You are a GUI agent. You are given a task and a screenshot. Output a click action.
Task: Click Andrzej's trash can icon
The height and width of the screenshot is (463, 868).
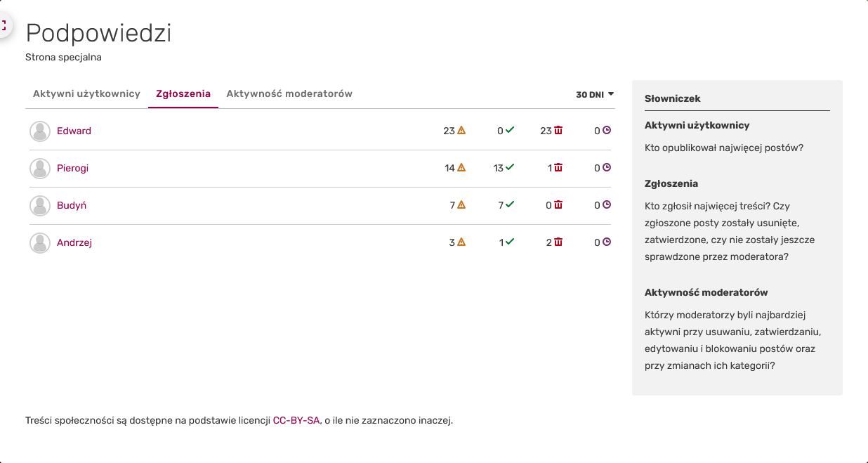click(x=558, y=242)
